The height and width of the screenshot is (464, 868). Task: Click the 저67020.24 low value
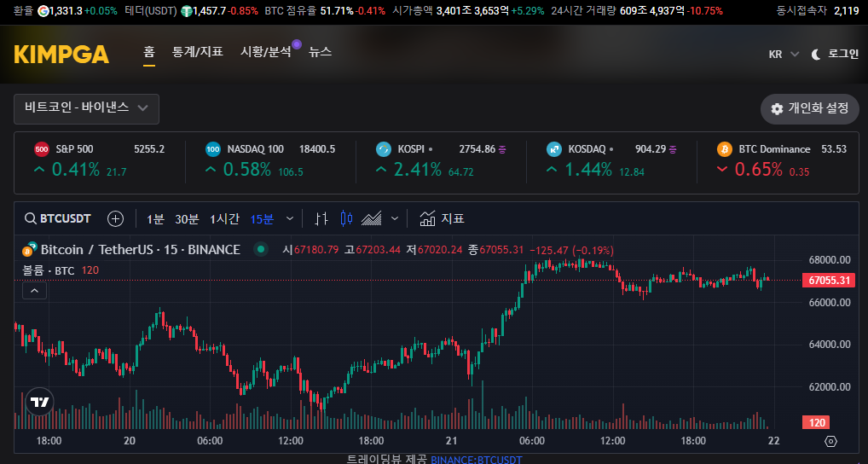pyautogui.click(x=434, y=250)
